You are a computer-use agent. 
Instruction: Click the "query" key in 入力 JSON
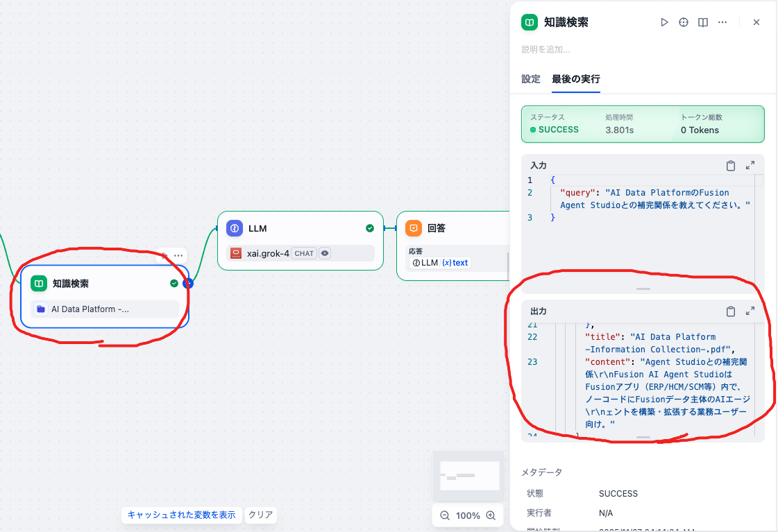pos(577,193)
